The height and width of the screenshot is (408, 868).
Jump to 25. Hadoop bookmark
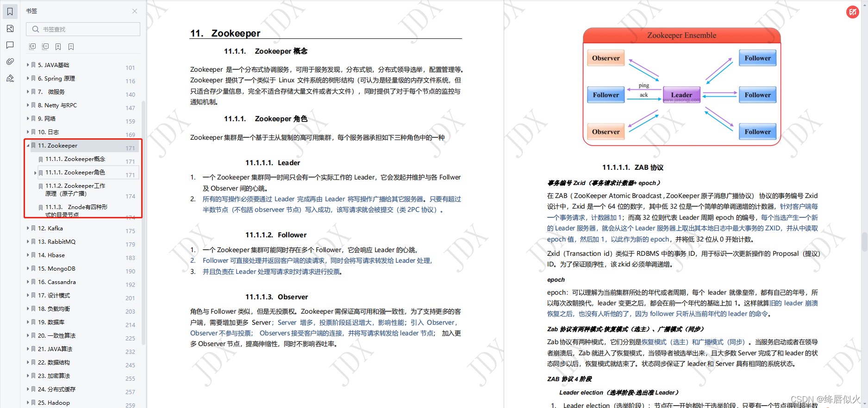54,402
